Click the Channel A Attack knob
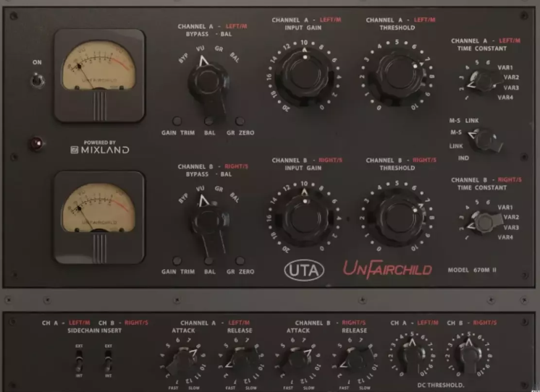540x392 pixels. [182, 362]
